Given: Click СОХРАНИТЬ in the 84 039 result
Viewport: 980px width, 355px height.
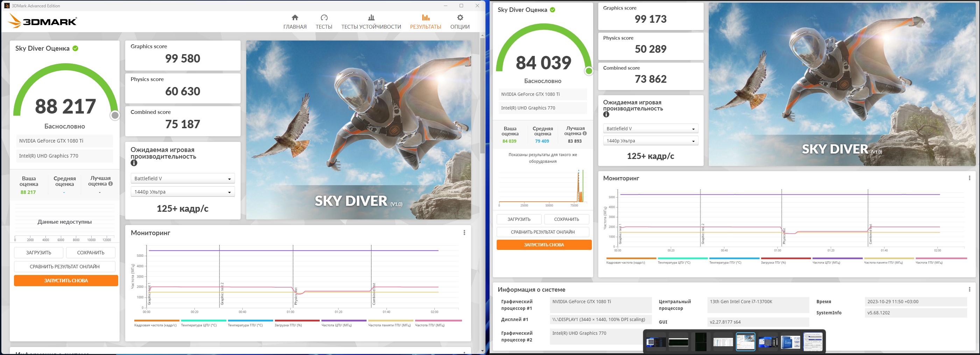Looking at the screenshot, I should (567, 219).
